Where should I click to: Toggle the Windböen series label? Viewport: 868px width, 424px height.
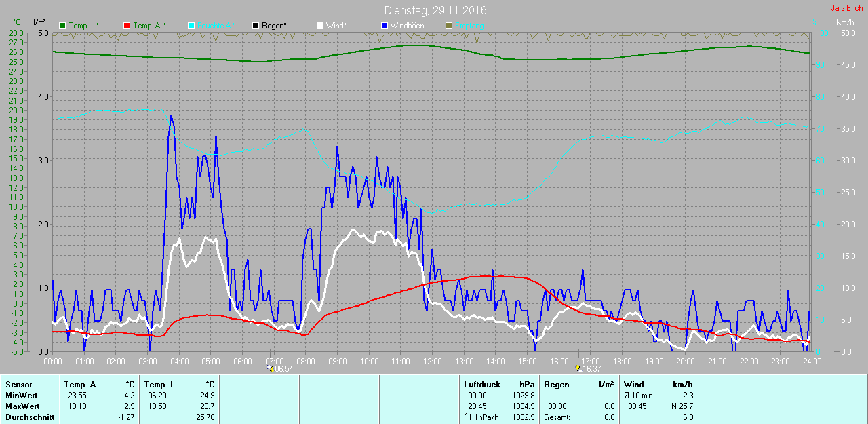pos(407,26)
